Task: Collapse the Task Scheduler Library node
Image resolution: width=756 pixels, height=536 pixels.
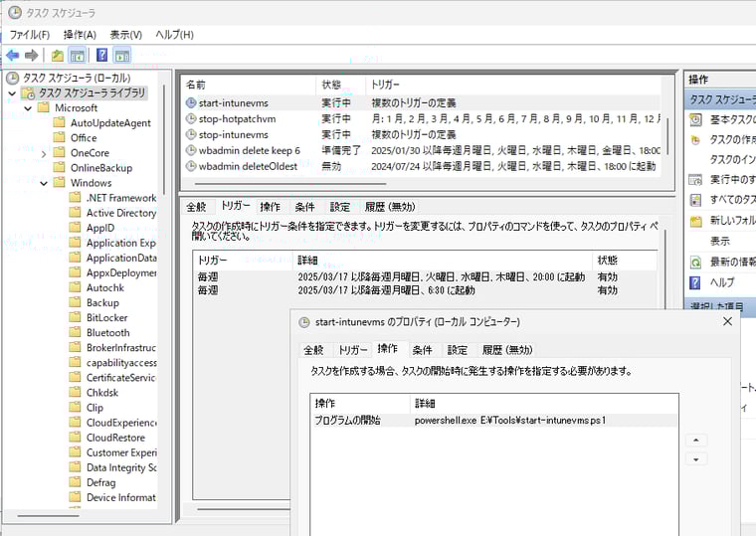Action: [12, 93]
